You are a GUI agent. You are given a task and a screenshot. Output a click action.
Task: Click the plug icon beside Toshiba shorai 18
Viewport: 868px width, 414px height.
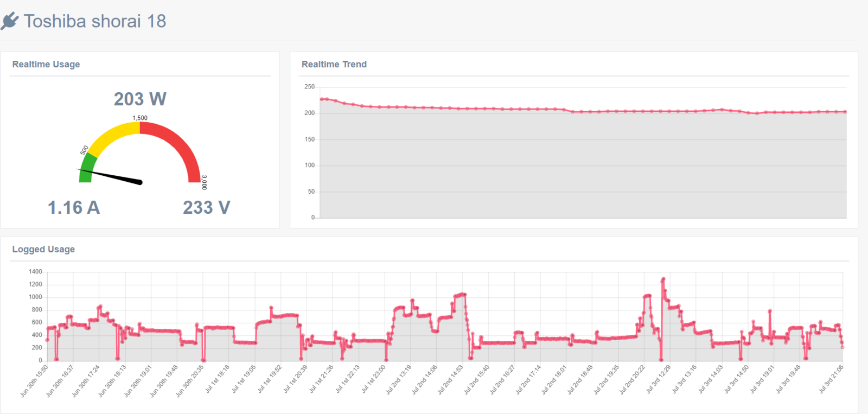[x=10, y=21]
